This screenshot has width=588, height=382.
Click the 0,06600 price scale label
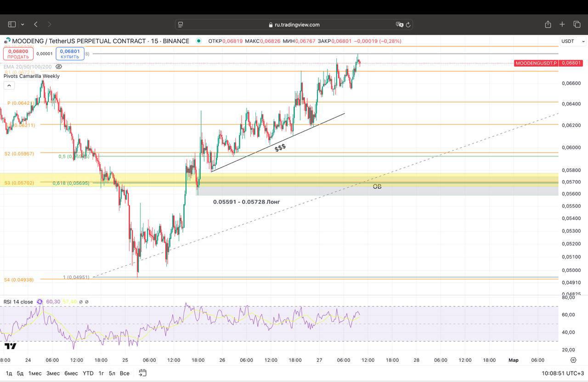pyautogui.click(x=571, y=83)
